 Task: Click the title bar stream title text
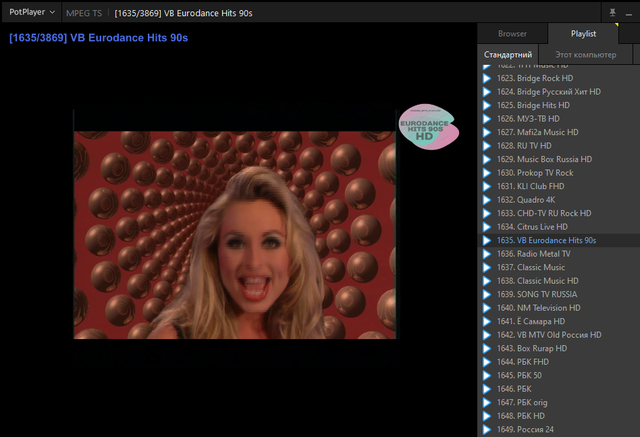tap(183, 13)
